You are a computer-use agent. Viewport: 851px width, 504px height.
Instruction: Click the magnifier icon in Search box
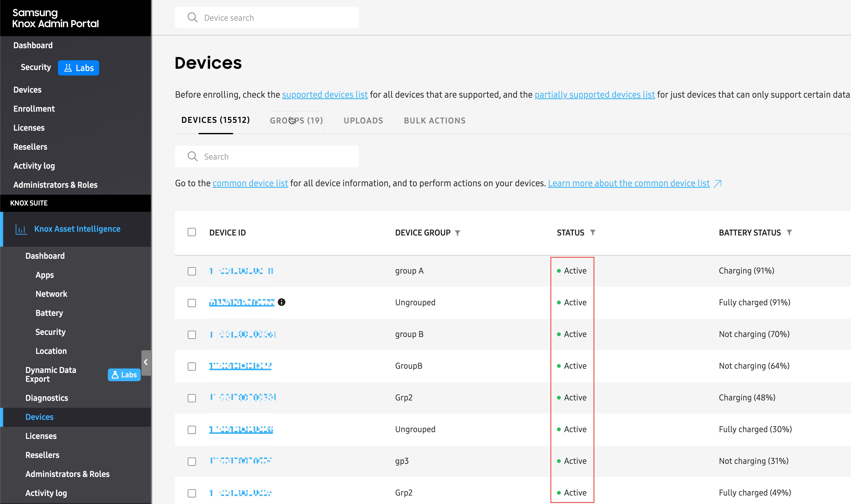[192, 156]
